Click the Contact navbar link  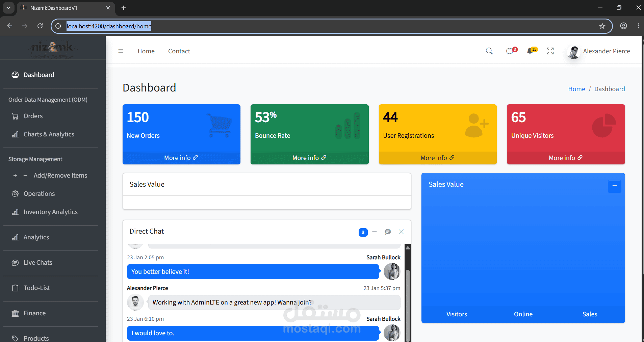pos(179,51)
